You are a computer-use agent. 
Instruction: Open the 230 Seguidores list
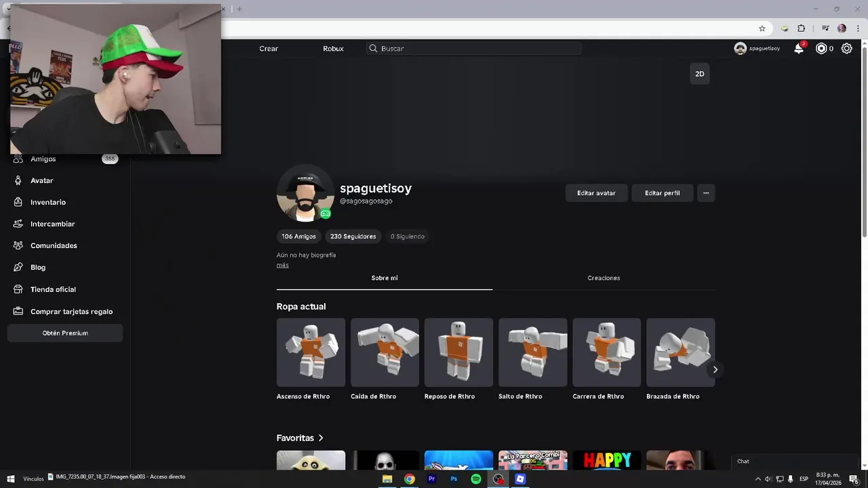click(353, 237)
